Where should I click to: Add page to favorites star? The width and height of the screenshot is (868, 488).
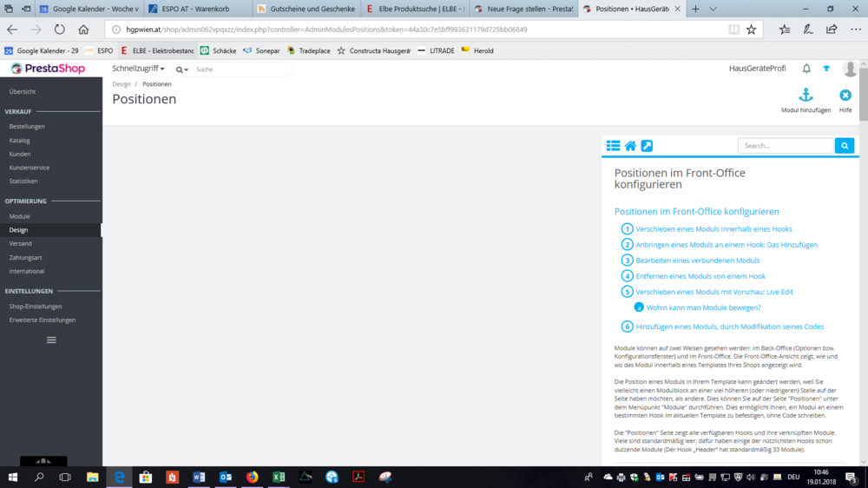point(751,30)
